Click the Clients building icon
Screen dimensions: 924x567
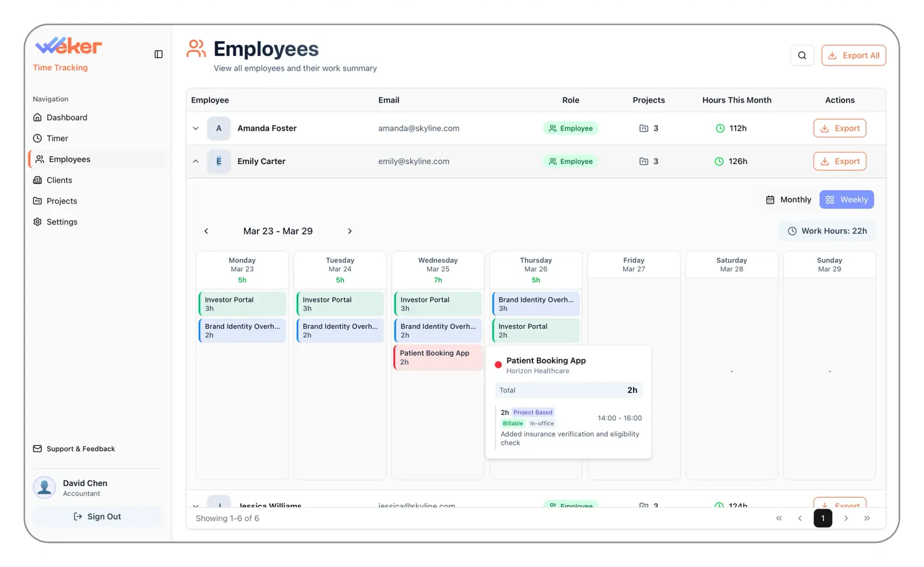point(37,180)
